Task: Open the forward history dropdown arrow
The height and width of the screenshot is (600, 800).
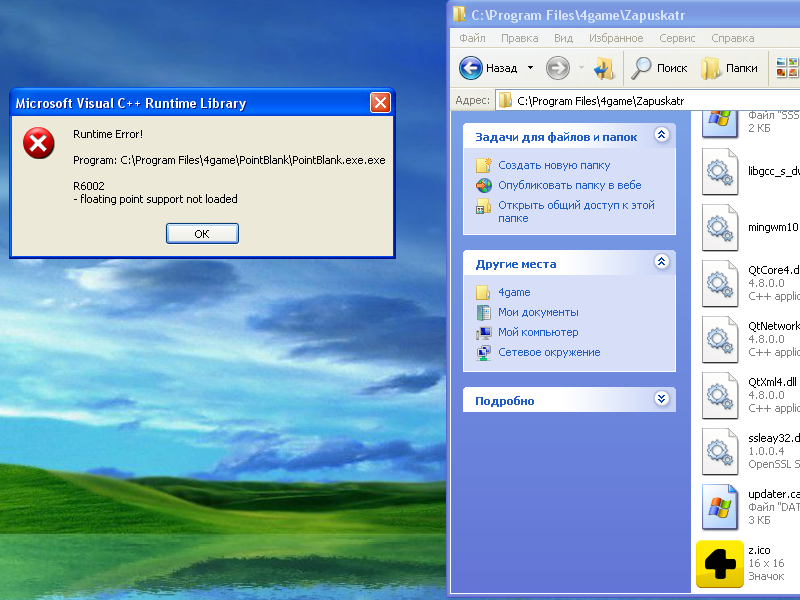Action: tap(581, 68)
